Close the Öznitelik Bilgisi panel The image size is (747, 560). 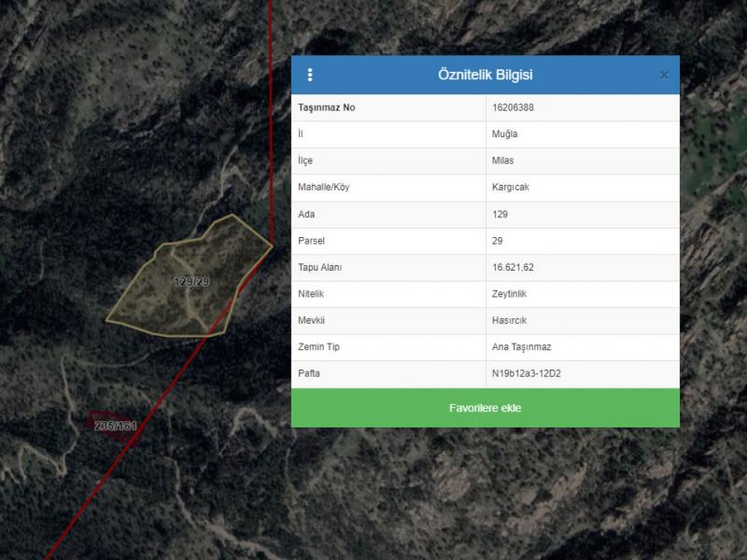664,75
